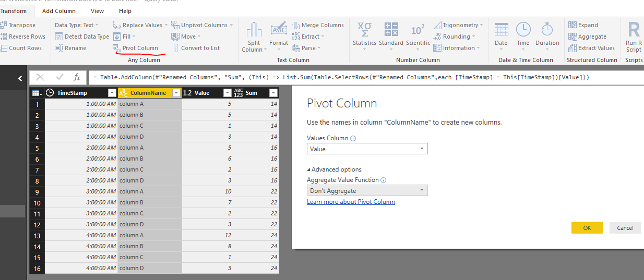644x280 pixels.
Task: Click the Sum column ABC123 type icon
Action: (239, 93)
